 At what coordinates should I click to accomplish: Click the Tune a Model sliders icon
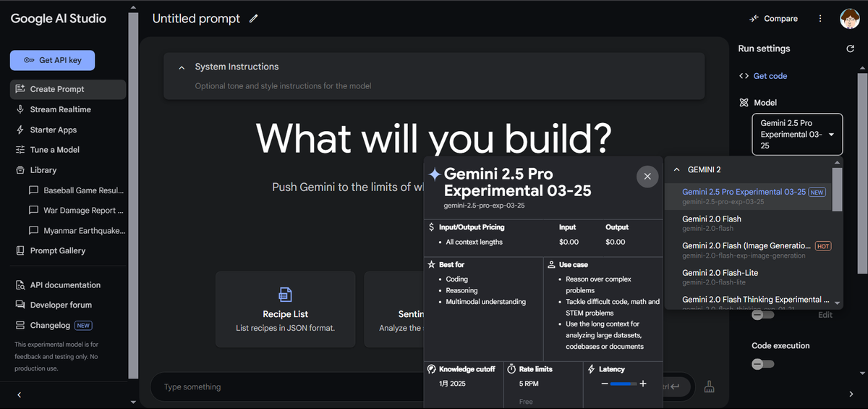(x=20, y=150)
